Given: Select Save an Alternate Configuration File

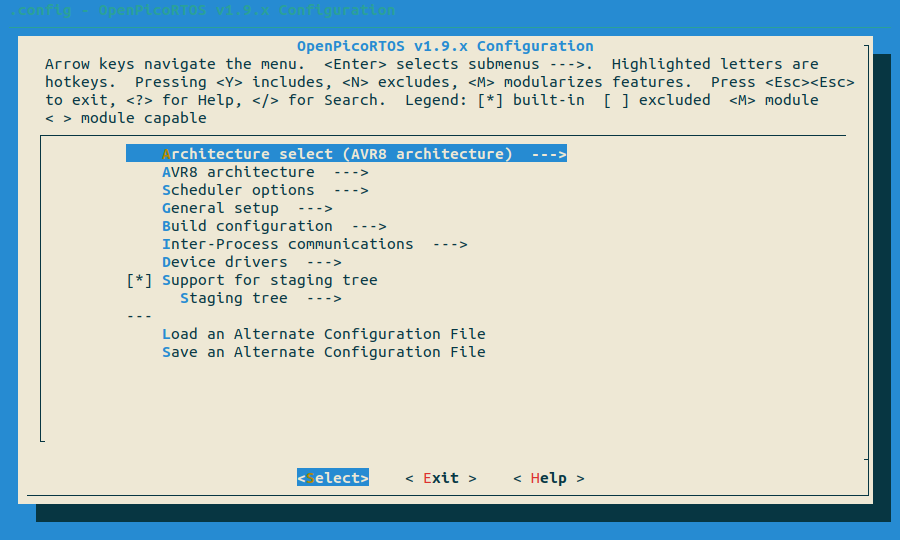Looking at the screenshot, I should pos(324,352).
